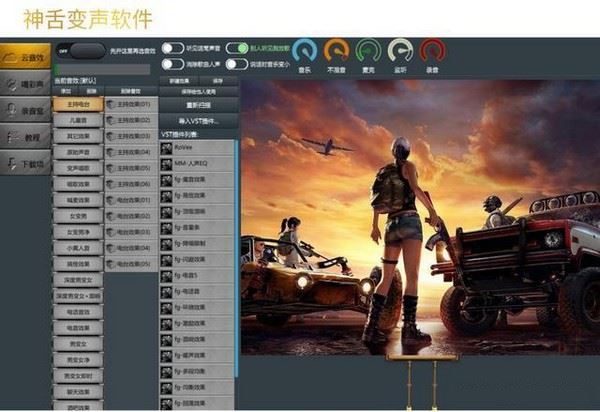This screenshot has height=412, width=600.
Task: Switch to the 录音室 sidebar tab
Action: pyautogui.click(x=26, y=111)
